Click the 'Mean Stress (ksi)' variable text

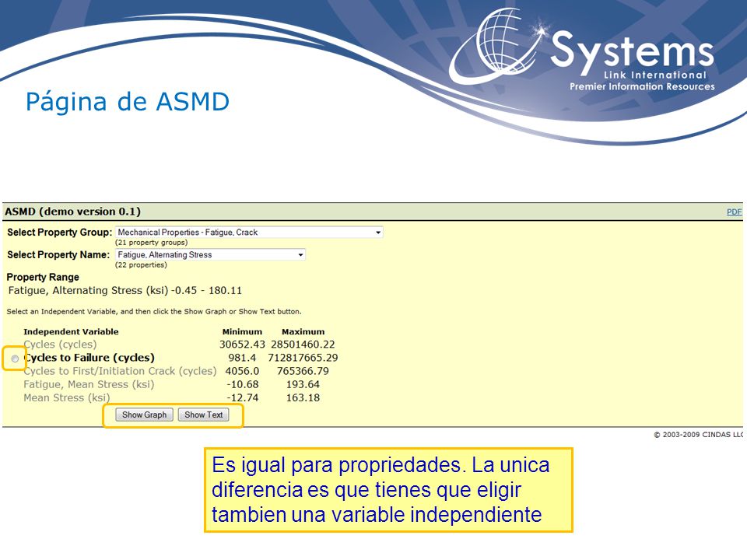point(67,397)
